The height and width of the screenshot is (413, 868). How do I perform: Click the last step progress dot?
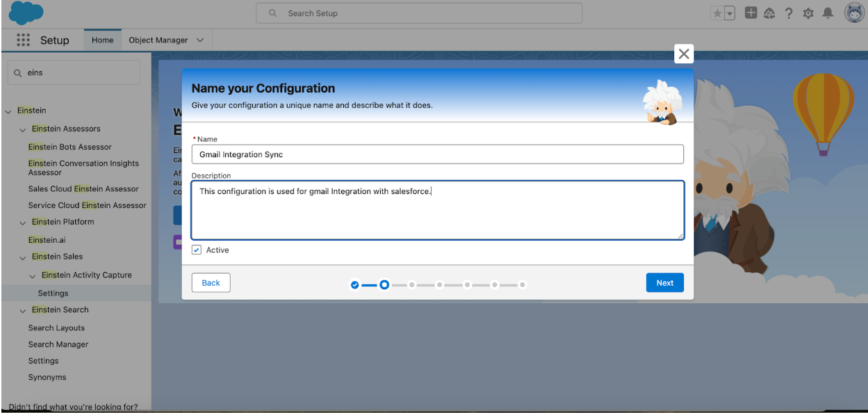pos(522,284)
